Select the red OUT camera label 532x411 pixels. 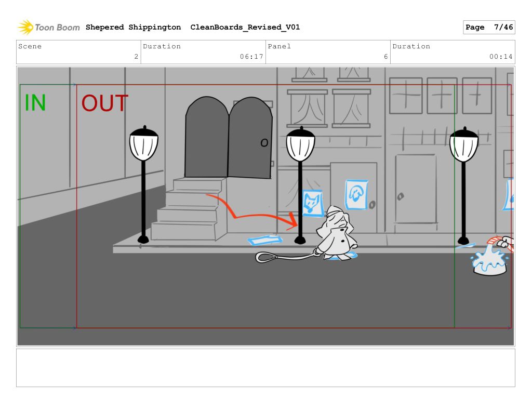pyautogui.click(x=104, y=103)
